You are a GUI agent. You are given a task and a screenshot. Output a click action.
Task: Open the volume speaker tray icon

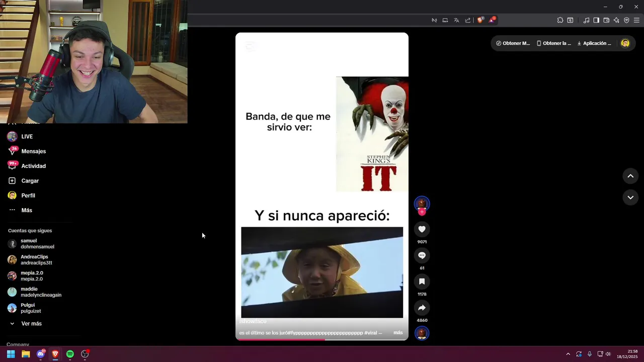point(608,354)
